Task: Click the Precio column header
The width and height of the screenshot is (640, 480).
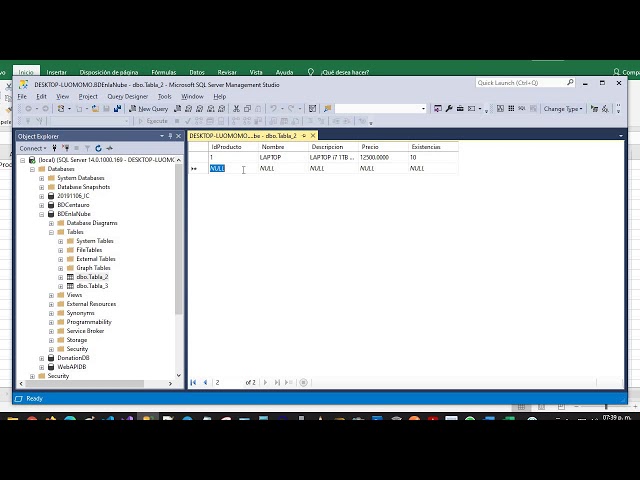Action: tap(383, 147)
